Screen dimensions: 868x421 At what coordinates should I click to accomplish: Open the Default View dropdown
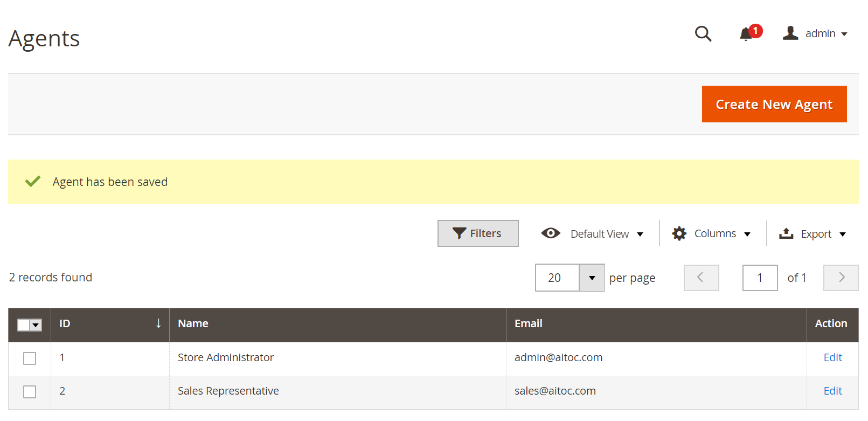coord(592,233)
